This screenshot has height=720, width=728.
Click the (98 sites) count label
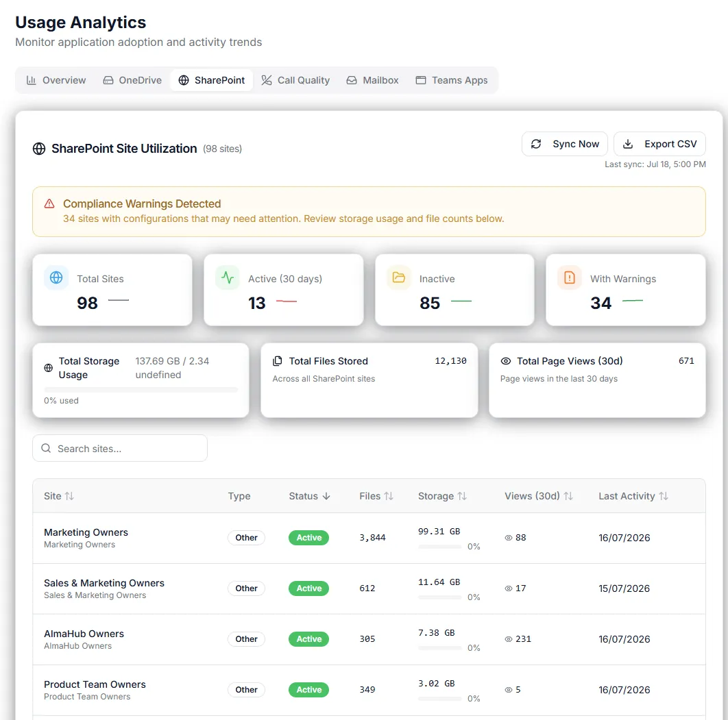pos(222,149)
